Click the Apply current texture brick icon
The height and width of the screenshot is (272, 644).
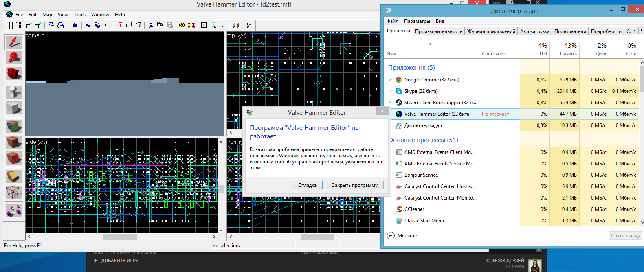[x=14, y=142]
